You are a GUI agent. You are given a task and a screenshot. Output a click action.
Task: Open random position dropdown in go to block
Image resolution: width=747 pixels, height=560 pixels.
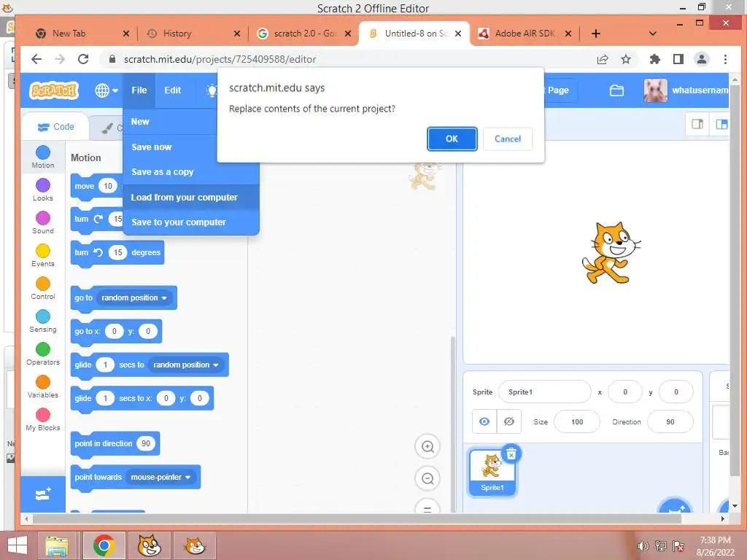coord(134,298)
